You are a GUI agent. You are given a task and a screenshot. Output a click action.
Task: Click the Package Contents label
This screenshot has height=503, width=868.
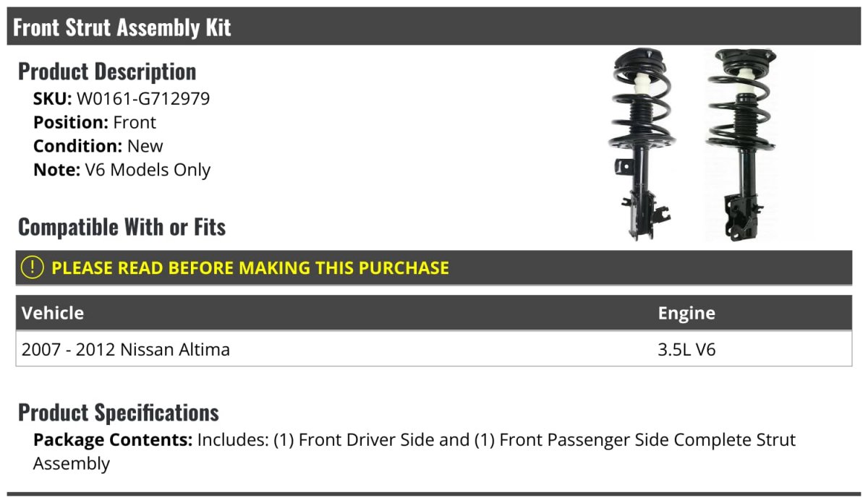(113, 439)
